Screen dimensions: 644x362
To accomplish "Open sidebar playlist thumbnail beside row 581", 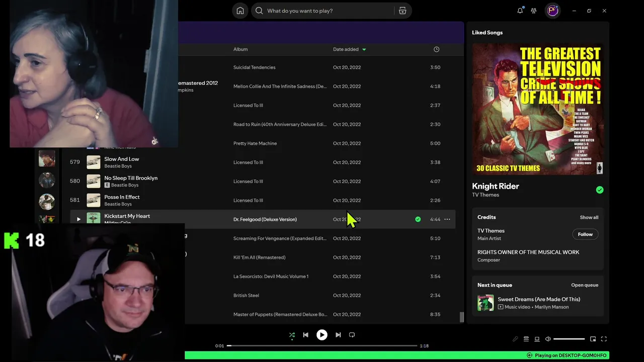I will [47, 202].
